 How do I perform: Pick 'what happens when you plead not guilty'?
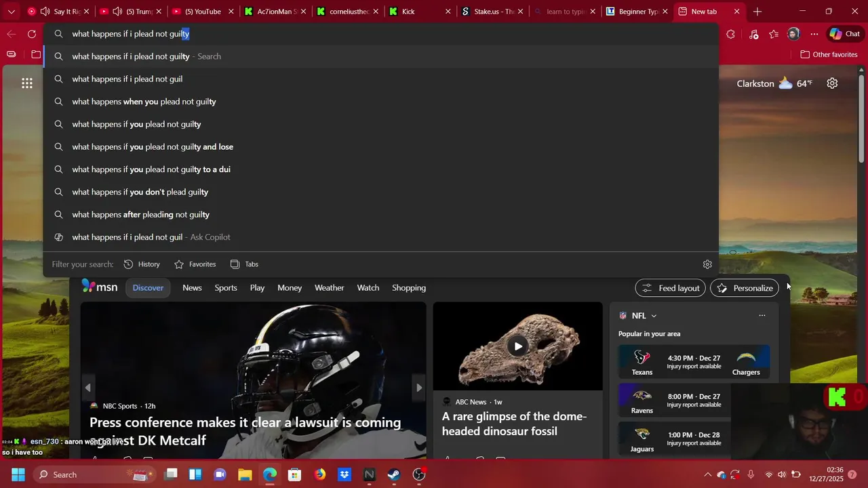[380, 102]
